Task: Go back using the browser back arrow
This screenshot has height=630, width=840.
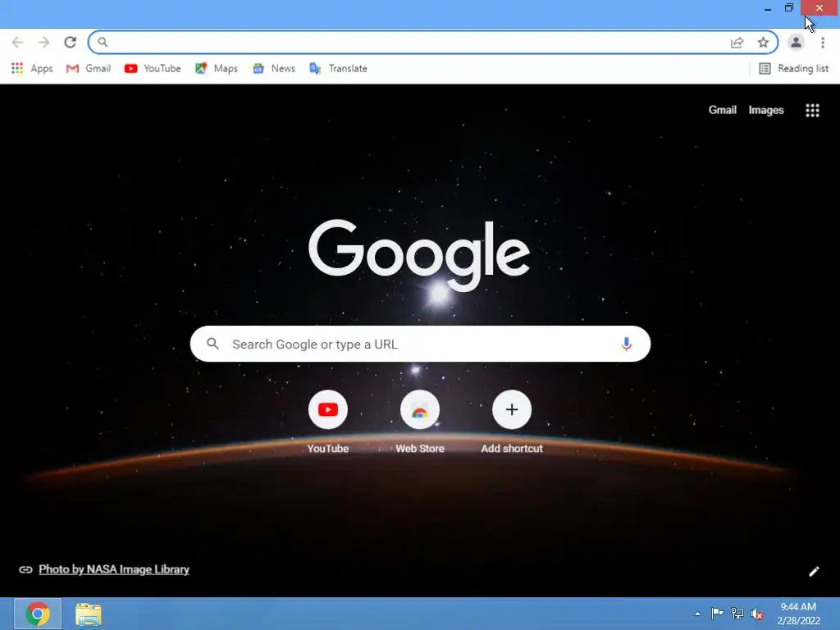Action: pos(18,43)
